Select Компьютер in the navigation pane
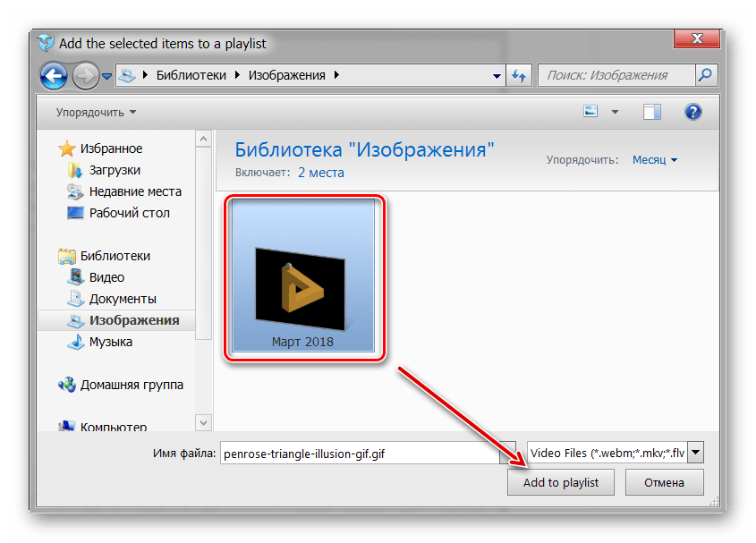The height and width of the screenshot is (543, 756). (x=114, y=427)
